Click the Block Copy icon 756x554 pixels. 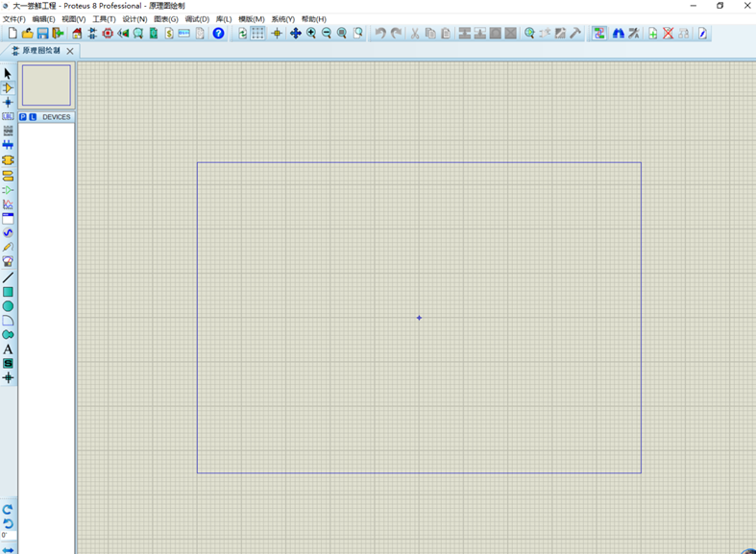[465, 34]
